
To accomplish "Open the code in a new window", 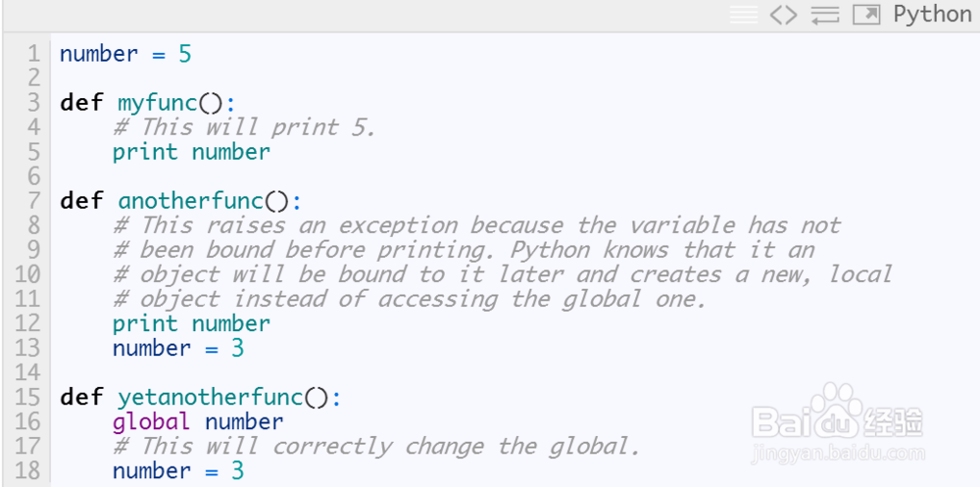I will tap(866, 15).
